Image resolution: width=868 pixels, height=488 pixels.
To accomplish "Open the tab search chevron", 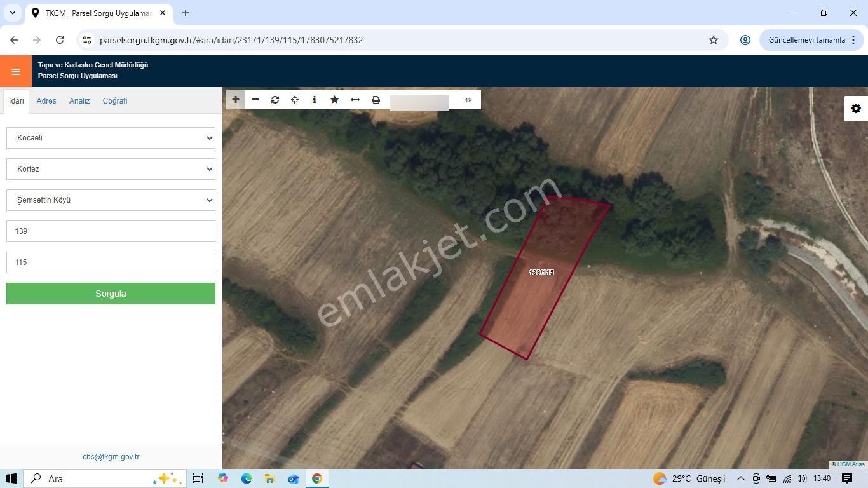I will click(12, 13).
